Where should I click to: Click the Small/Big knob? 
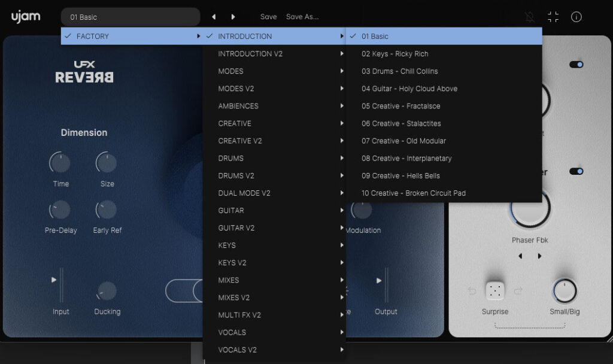(x=565, y=292)
